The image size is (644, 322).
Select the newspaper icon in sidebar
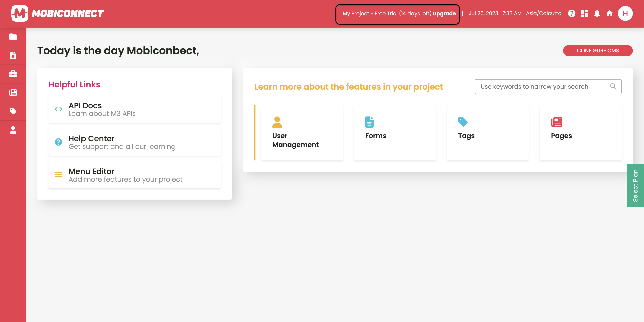13,92
